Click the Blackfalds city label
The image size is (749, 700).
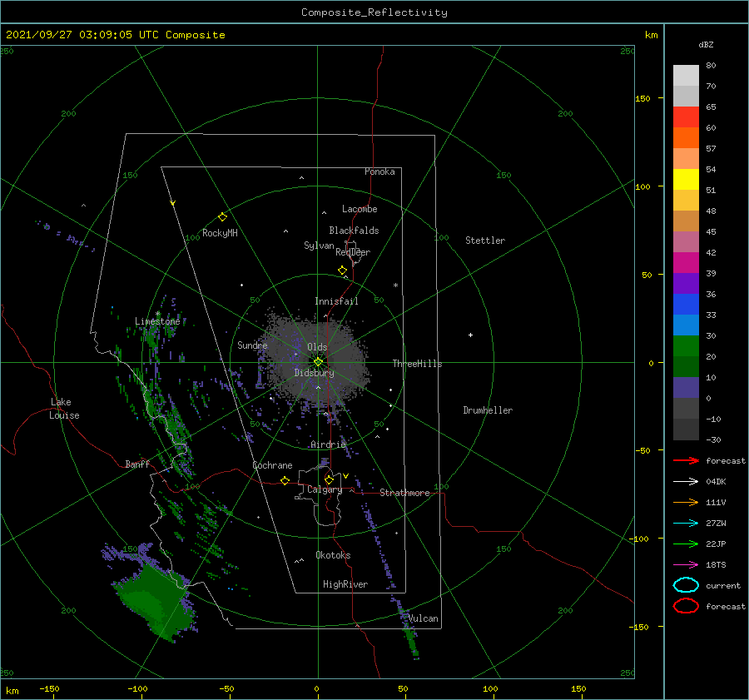[x=354, y=231]
